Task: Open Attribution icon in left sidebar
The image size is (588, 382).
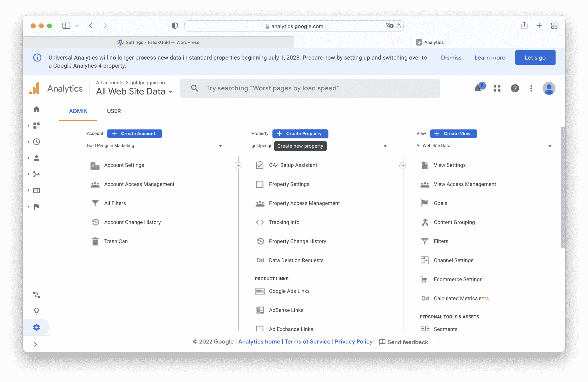Action: [37, 295]
